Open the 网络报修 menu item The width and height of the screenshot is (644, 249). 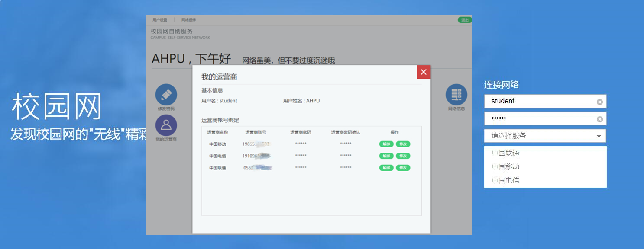coord(188,20)
